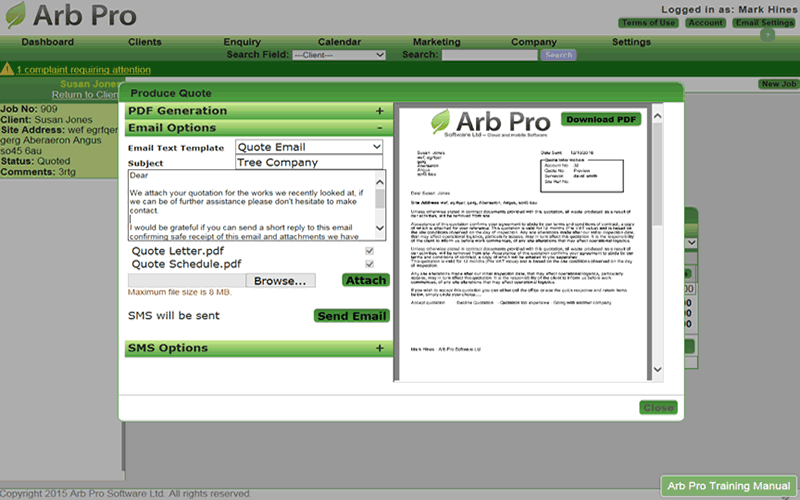Open Terms of Use
800x500 pixels.
[x=648, y=22]
